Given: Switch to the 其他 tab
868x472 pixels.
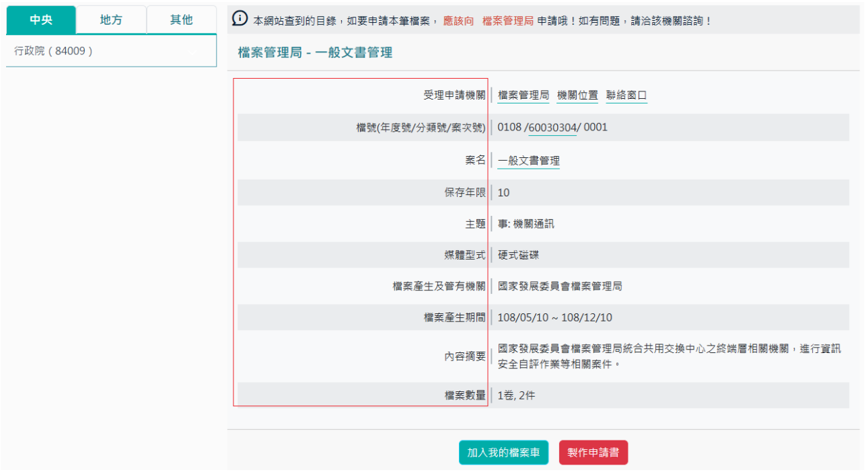Looking at the screenshot, I should [181, 20].
